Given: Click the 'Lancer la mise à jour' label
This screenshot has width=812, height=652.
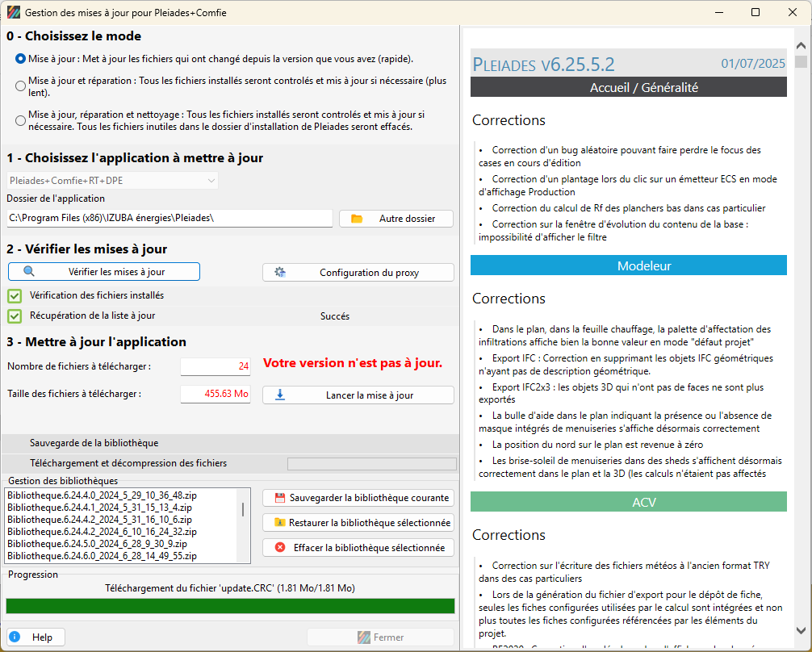Looking at the screenshot, I should [370, 395].
